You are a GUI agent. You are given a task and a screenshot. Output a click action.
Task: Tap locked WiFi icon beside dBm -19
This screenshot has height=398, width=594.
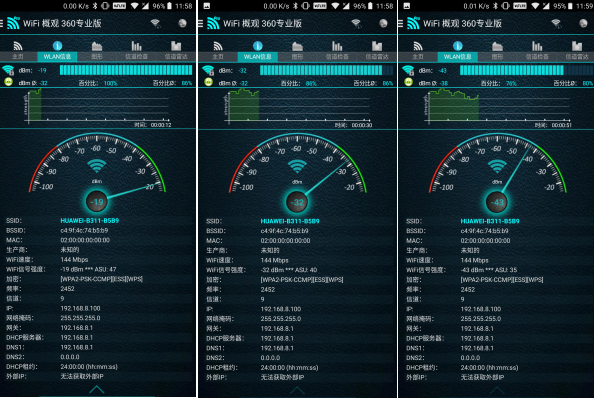(x=8, y=70)
